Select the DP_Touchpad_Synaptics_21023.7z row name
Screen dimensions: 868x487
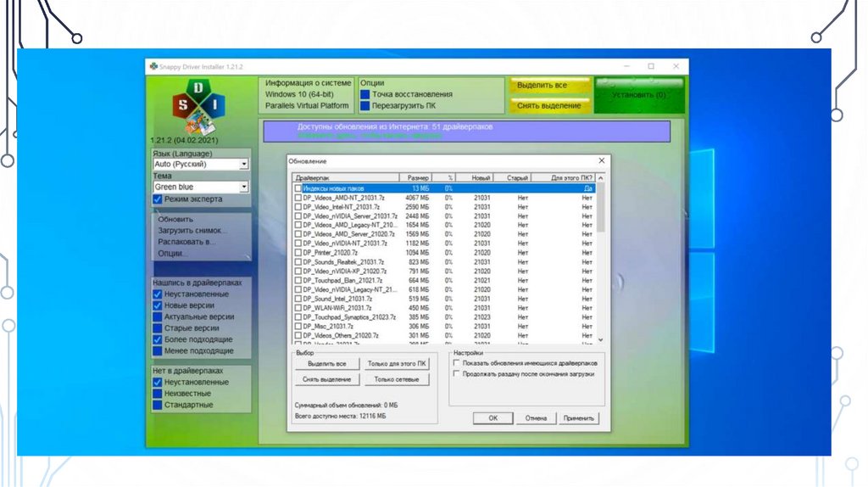(x=349, y=317)
